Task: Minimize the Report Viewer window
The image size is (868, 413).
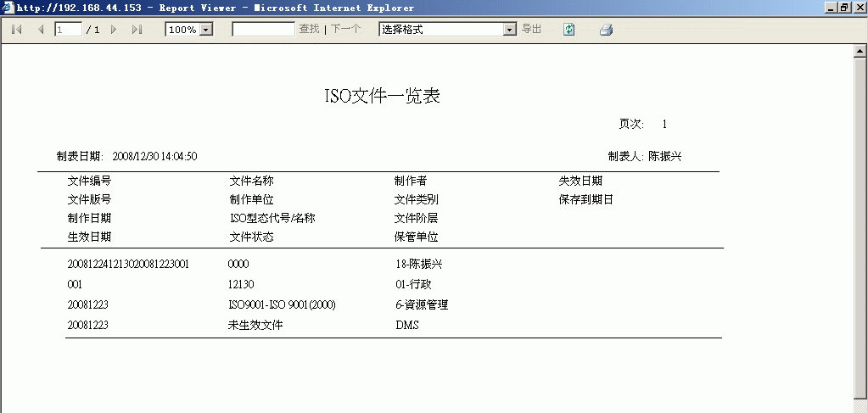Action: click(831, 8)
